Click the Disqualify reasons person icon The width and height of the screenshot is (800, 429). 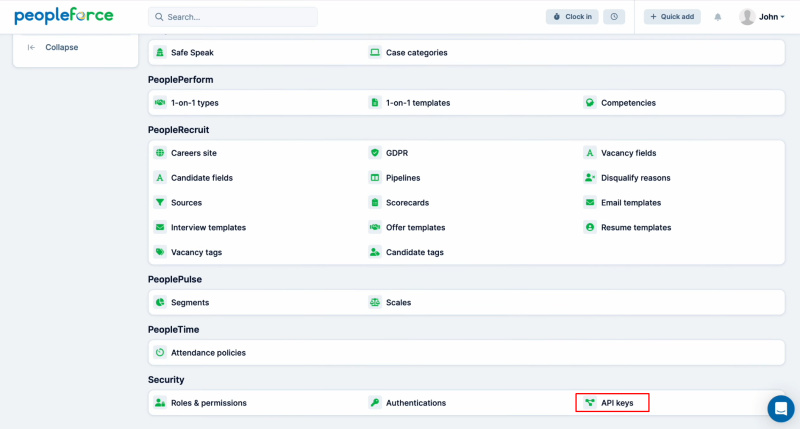590,178
